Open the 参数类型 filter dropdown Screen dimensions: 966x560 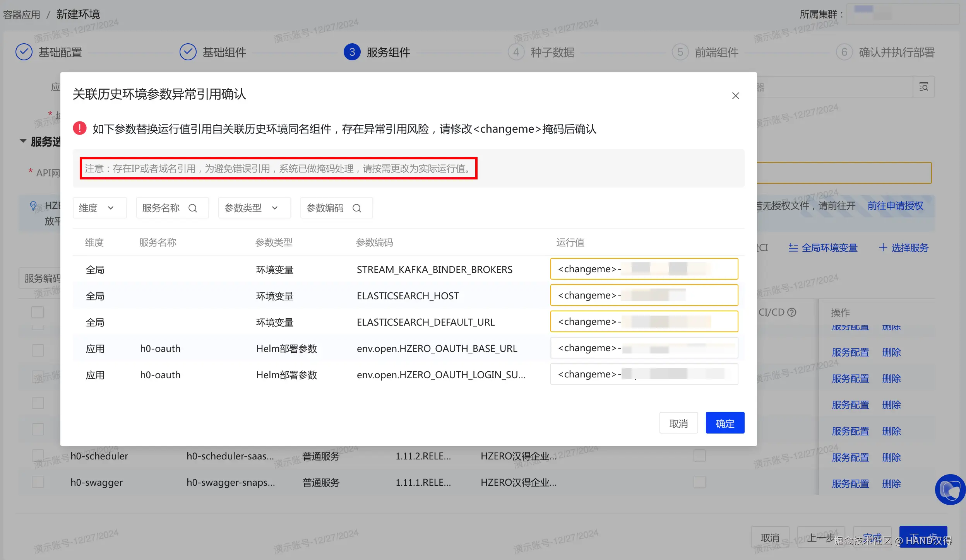[x=254, y=208]
